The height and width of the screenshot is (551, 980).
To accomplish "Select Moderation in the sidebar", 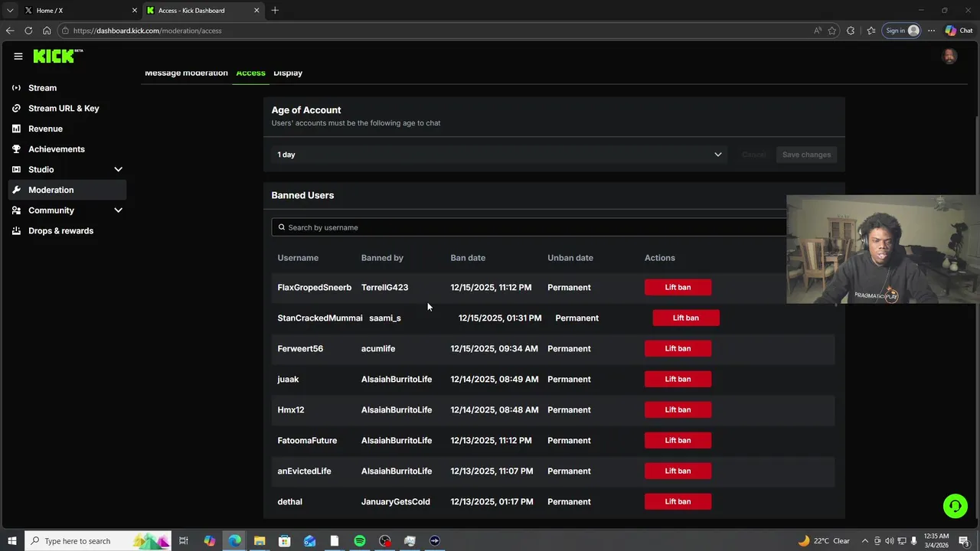I will [67, 190].
